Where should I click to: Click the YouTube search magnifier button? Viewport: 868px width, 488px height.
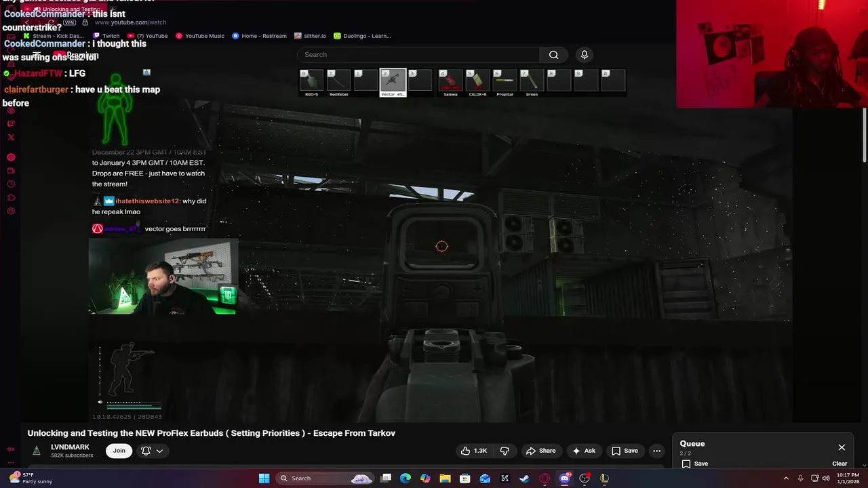point(554,55)
